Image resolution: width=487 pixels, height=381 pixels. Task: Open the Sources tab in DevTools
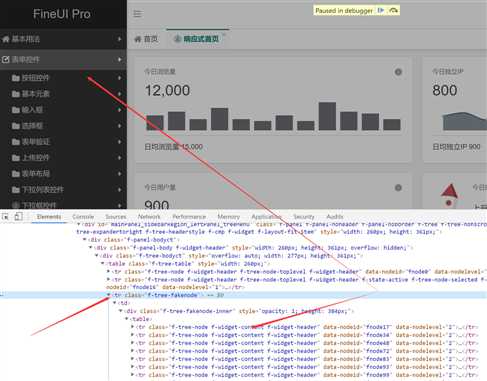(x=116, y=217)
